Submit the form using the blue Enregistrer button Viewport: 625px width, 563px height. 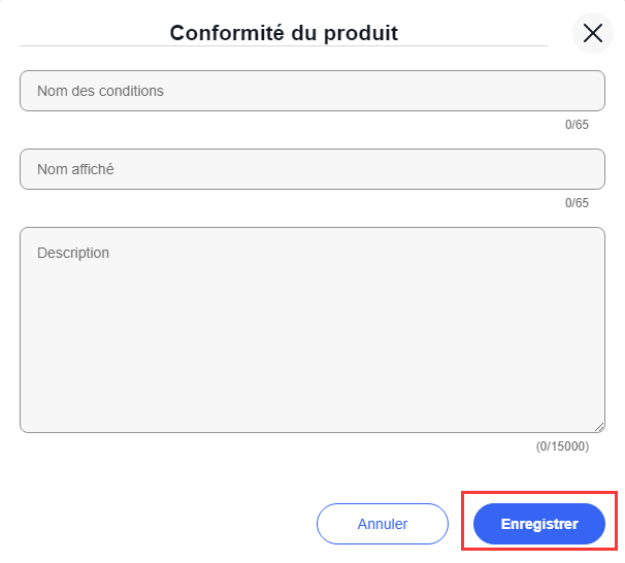point(539,524)
